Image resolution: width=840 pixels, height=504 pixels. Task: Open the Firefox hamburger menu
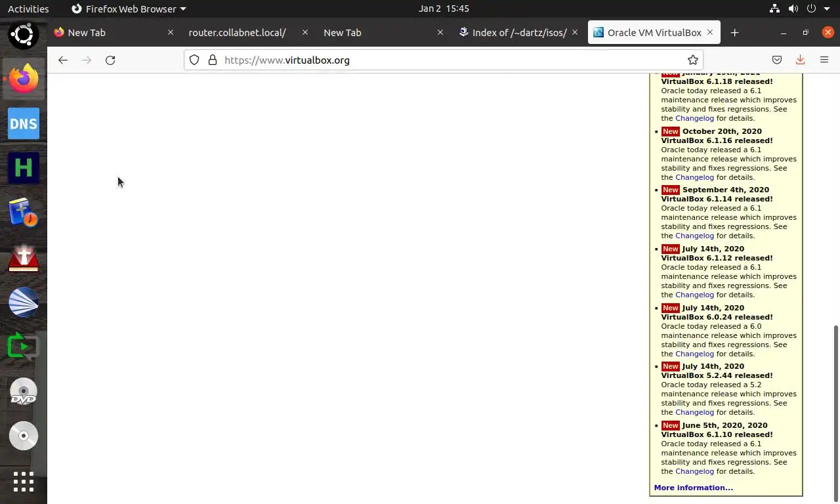point(824,60)
